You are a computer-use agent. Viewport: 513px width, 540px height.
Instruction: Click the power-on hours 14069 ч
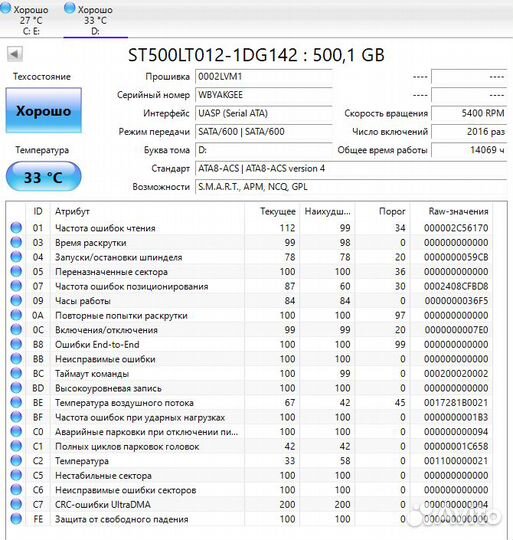469,150
